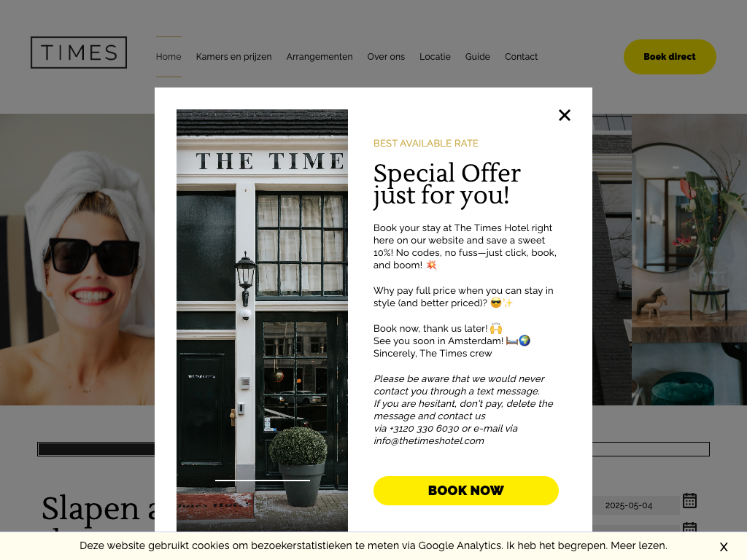This screenshot has width=747, height=560.
Task: Select the Locatie menu item
Action: (435, 57)
